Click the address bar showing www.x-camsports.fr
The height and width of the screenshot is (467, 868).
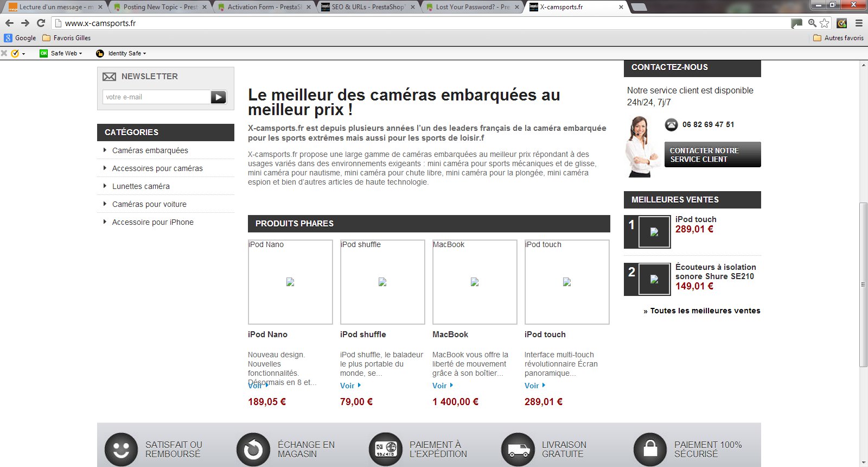coord(420,23)
